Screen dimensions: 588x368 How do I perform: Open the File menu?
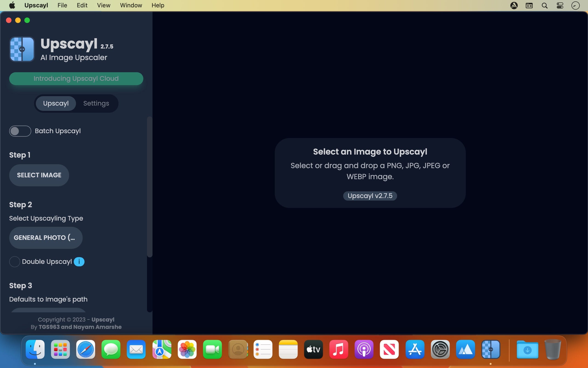(x=62, y=5)
